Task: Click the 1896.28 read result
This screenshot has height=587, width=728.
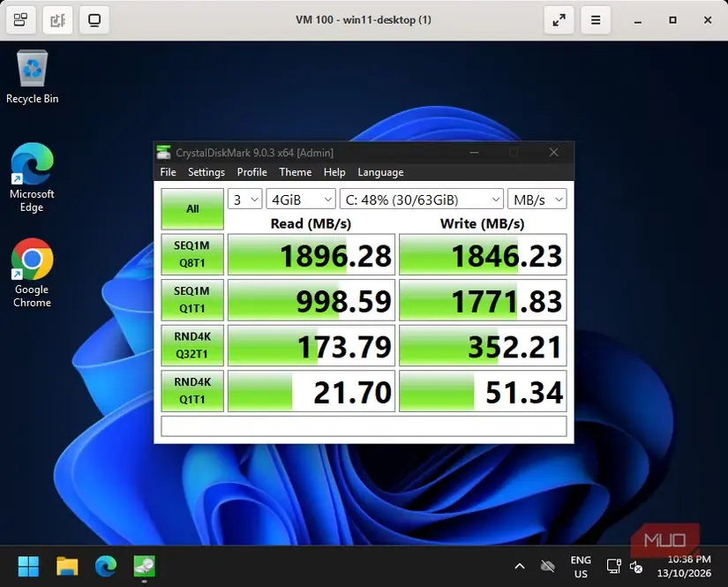Action: coord(311,254)
